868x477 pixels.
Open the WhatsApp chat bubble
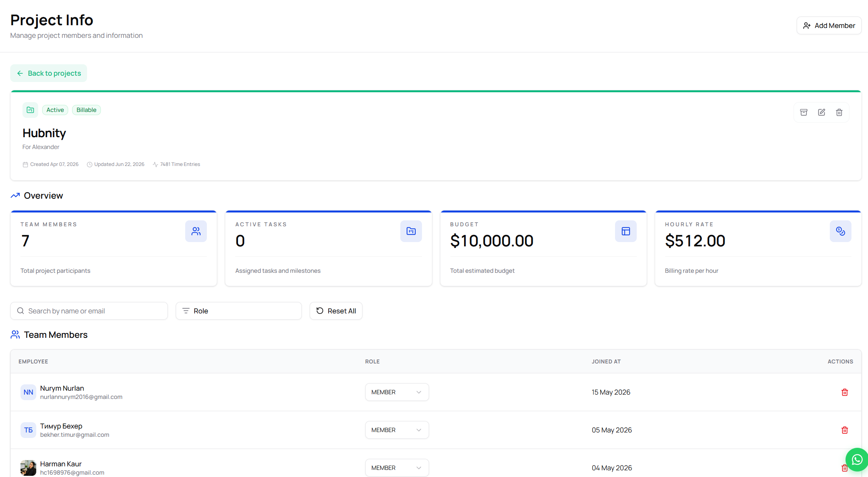[857, 460]
